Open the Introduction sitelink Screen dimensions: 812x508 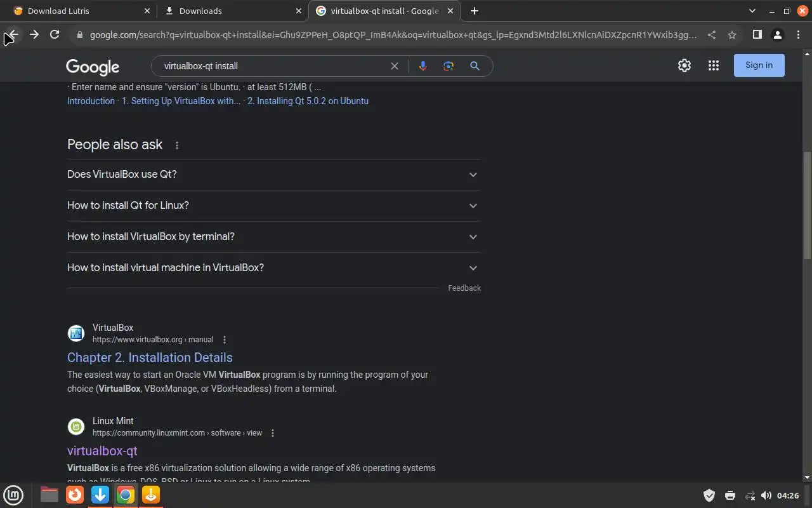tap(91, 101)
